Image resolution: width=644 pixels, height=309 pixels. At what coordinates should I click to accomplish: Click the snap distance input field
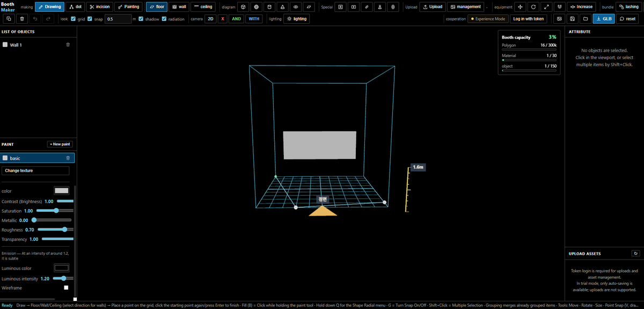[x=118, y=19]
